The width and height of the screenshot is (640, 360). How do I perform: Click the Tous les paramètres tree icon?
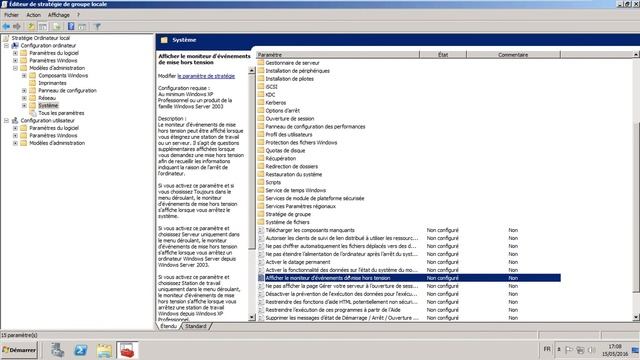coord(33,113)
